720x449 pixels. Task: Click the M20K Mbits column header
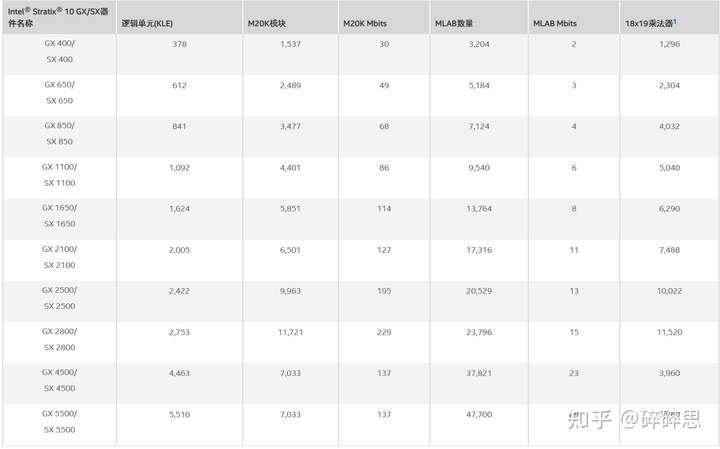pyautogui.click(x=365, y=23)
